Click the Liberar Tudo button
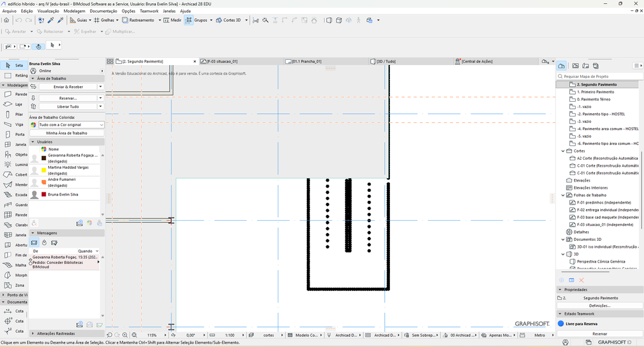Image resolution: width=644 pixels, height=347 pixels. click(68, 106)
